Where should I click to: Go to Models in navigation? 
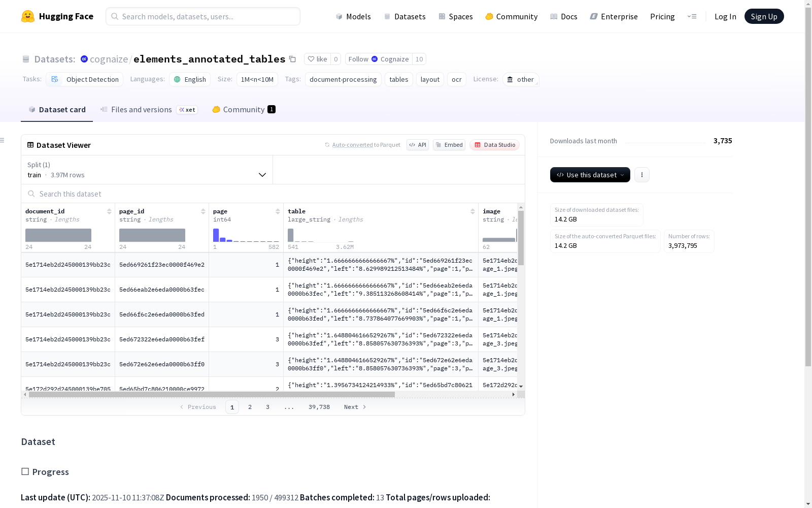tap(353, 16)
